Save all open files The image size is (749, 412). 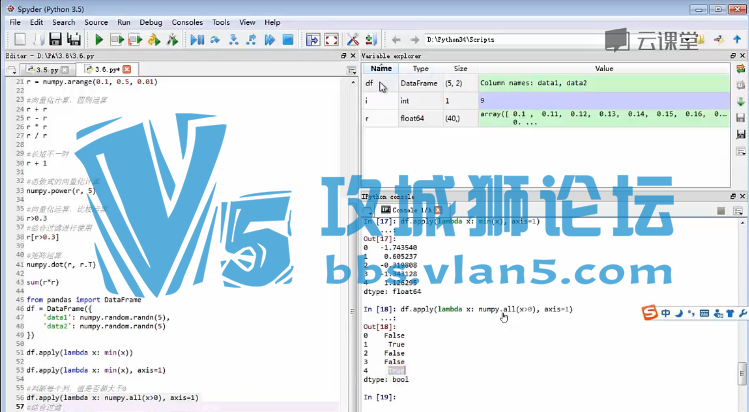point(74,39)
